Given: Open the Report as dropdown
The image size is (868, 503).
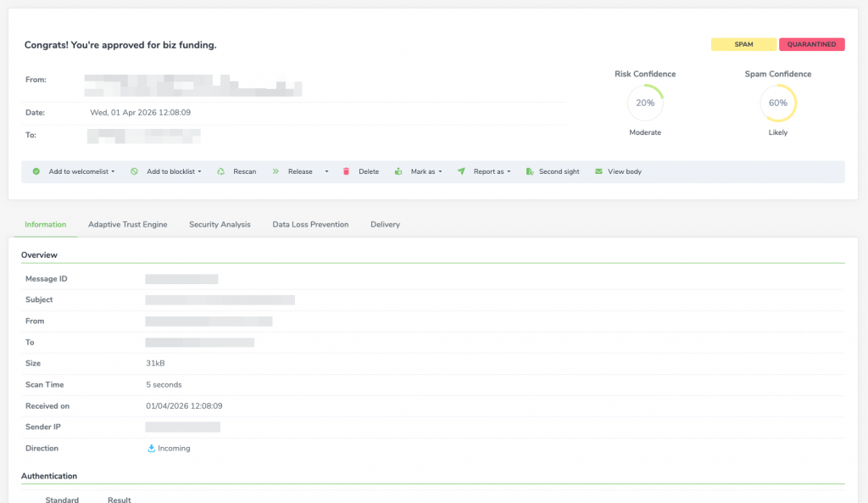Looking at the screenshot, I should [492, 171].
